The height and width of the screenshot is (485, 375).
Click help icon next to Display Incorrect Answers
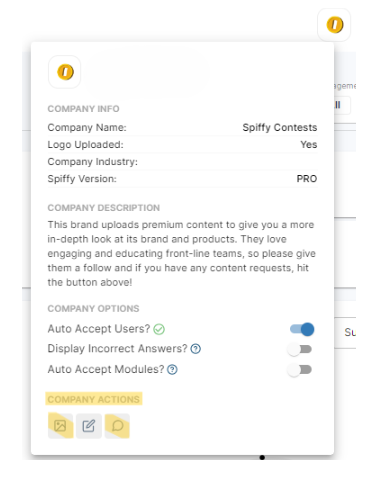coord(196,349)
